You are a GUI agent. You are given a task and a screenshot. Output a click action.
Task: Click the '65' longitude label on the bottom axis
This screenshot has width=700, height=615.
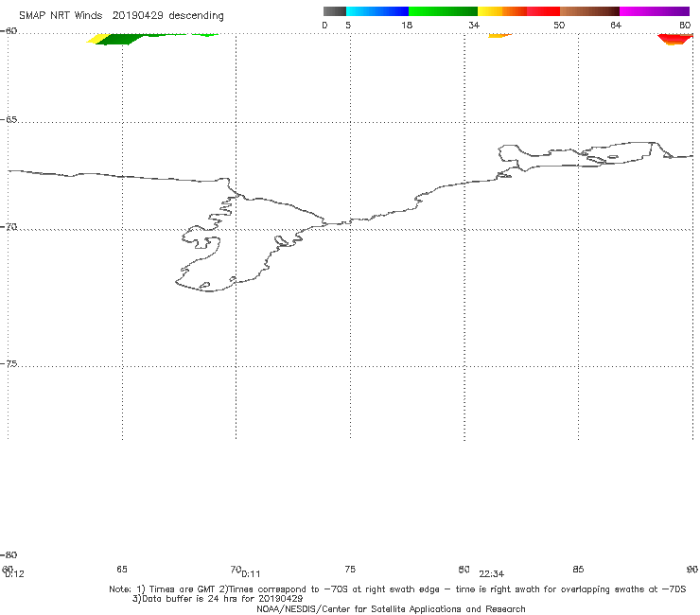tap(122, 570)
